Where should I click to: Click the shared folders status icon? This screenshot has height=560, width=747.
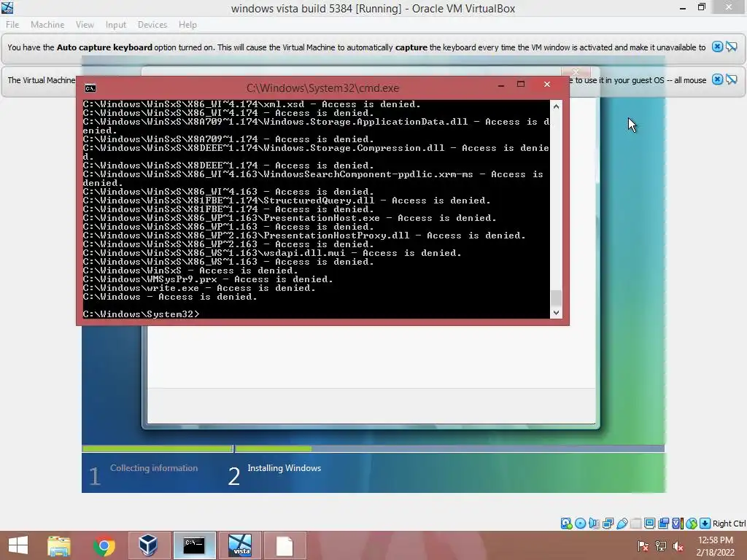tap(635, 524)
